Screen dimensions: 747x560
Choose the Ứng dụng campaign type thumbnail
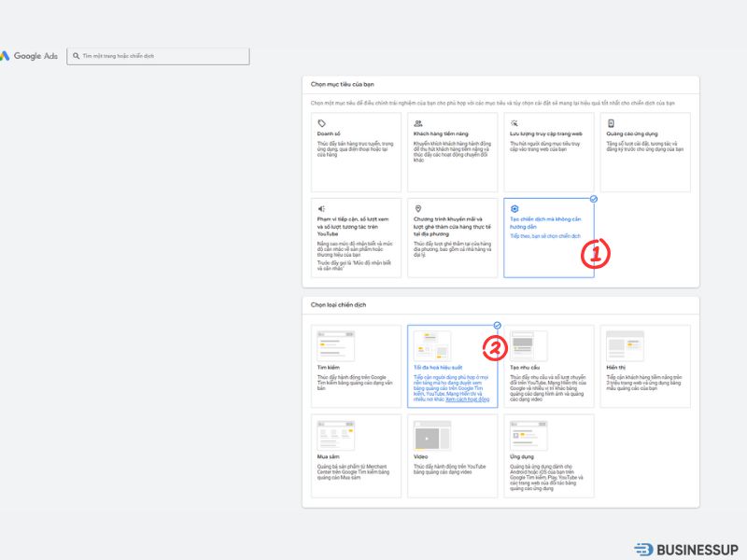click(x=529, y=435)
